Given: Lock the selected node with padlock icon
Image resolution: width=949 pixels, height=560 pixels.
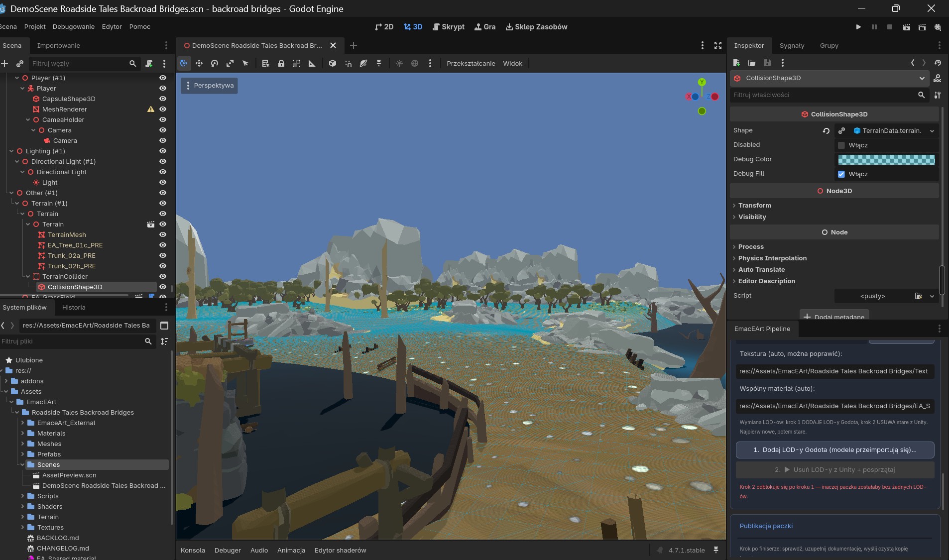Looking at the screenshot, I should [281, 63].
